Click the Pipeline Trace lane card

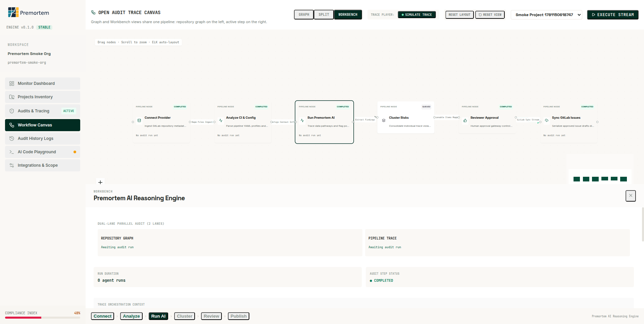tap(497, 243)
